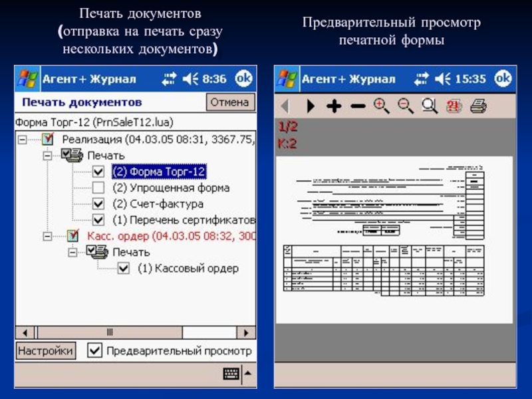The width and height of the screenshot is (532, 399).
Task: Click connectivity arrows icon in preview window
Action: [421, 79]
